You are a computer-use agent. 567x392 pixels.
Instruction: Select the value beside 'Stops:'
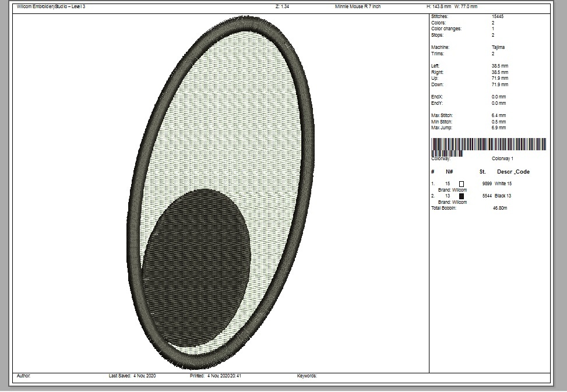pyautogui.click(x=493, y=35)
